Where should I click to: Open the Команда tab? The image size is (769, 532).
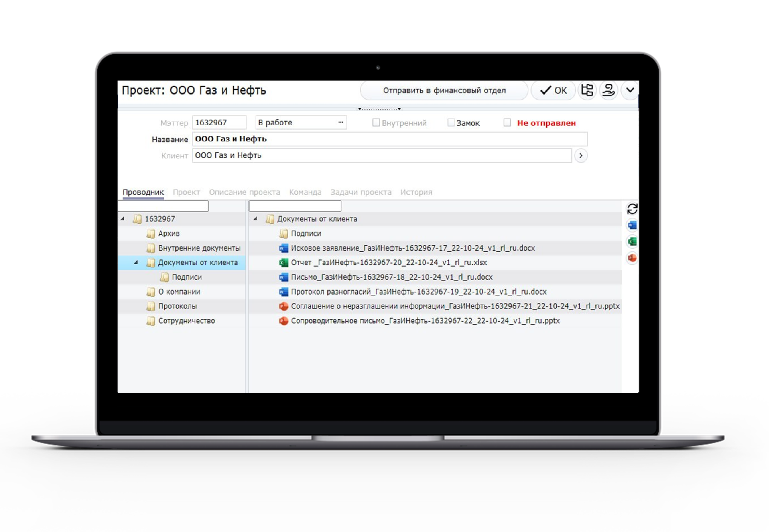click(x=305, y=192)
